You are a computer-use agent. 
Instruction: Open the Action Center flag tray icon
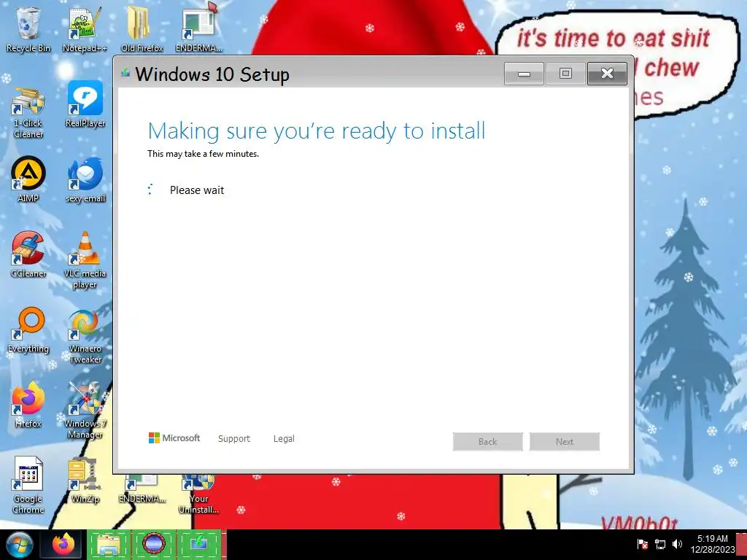tap(642, 544)
